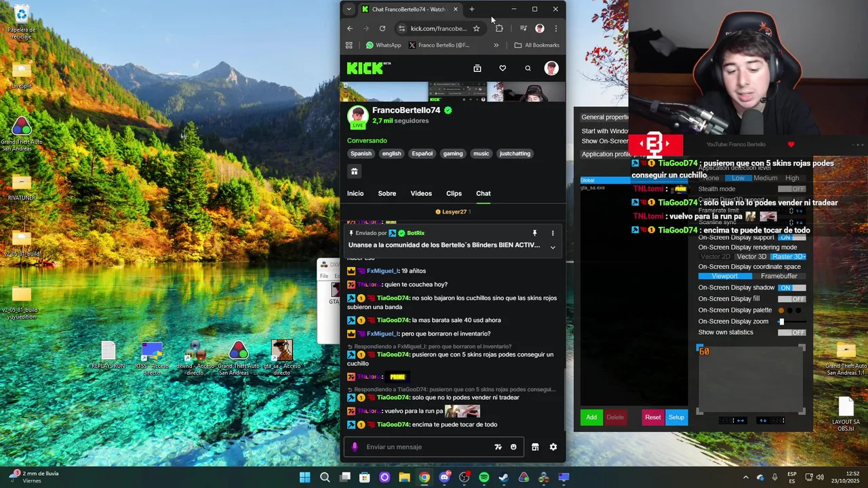Open Spotify from the taskbar
Image resolution: width=868 pixels, height=488 pixels.
[484, 478]
